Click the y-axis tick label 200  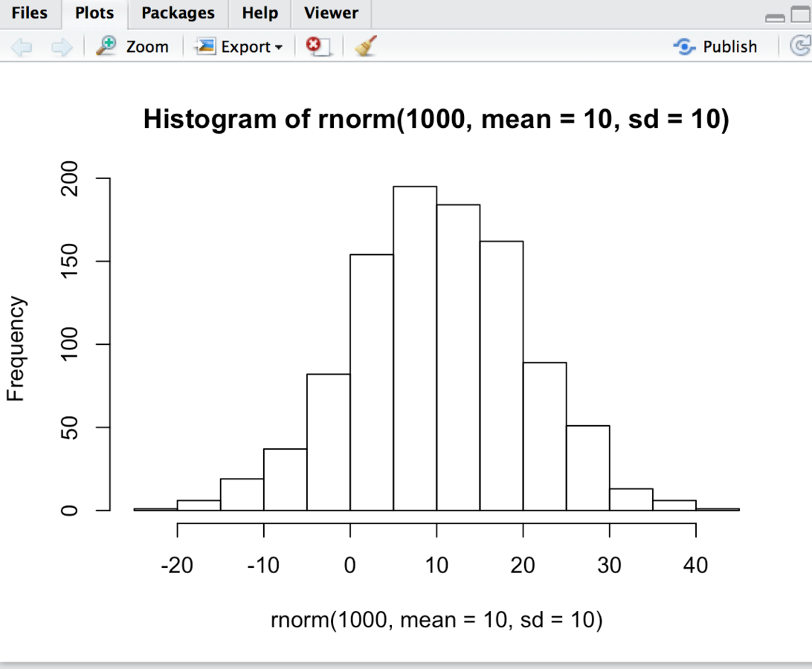69,178
